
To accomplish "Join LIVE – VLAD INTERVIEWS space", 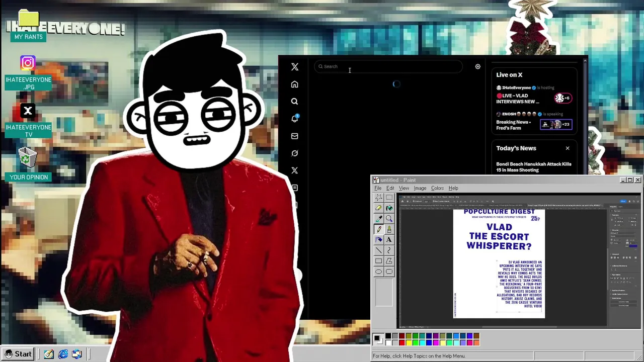I will click(x=518, y=99).
